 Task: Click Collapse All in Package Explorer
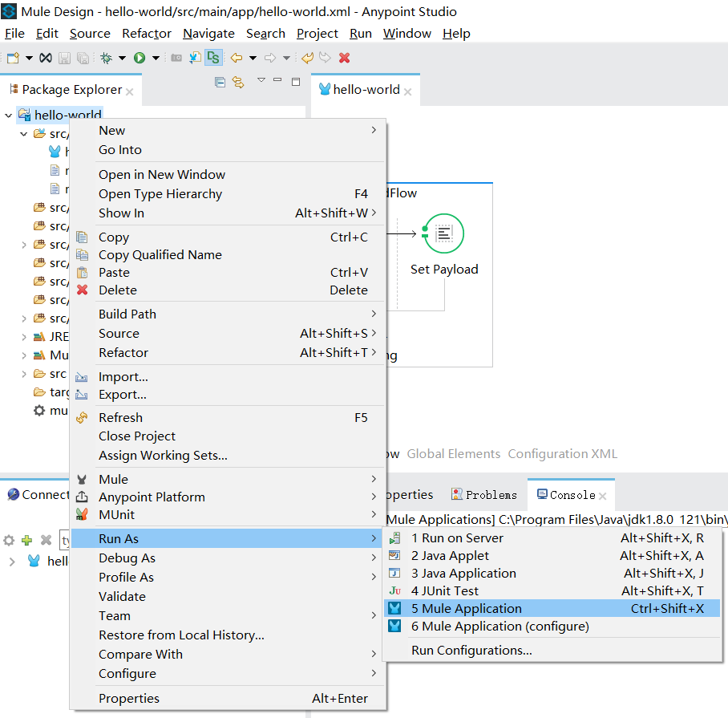click(x=220, y=82)
